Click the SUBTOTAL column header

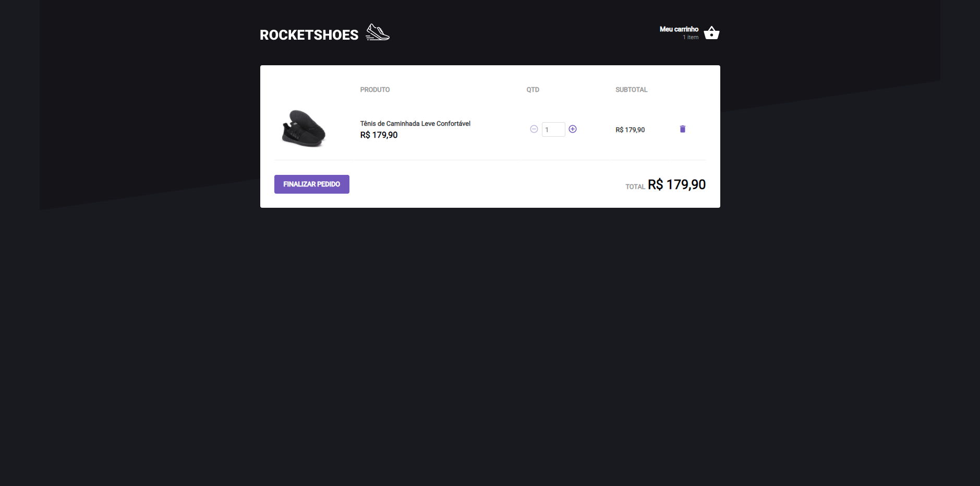(x=631, y=89)
